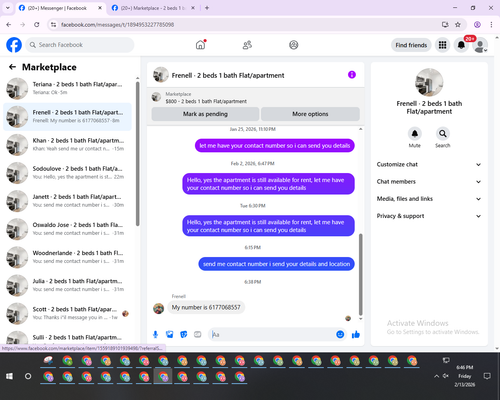
Task: Open a new Chrome tab
Action: point(207,8)
